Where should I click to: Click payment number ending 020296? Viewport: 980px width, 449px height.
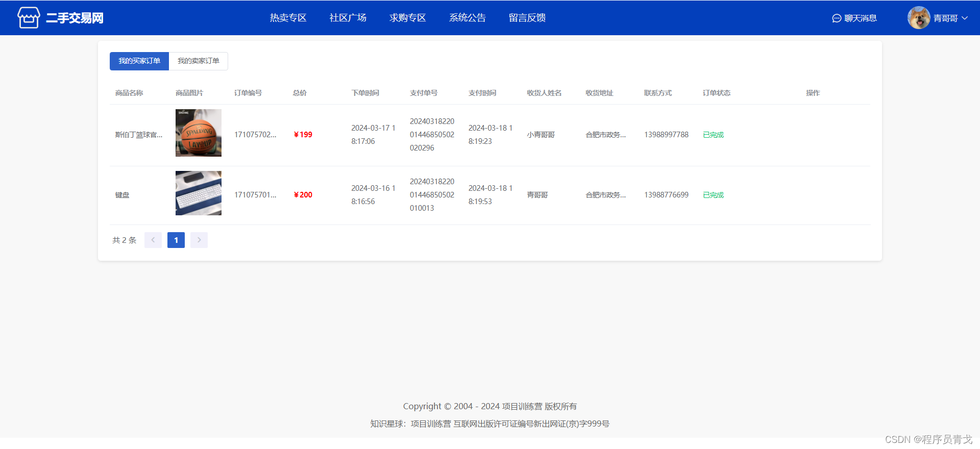432,135
